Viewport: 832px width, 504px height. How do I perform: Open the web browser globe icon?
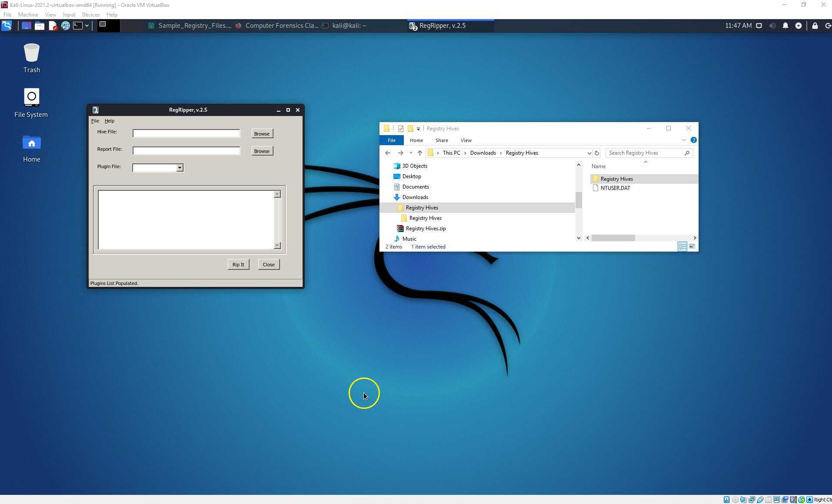[x=65, y=25]
